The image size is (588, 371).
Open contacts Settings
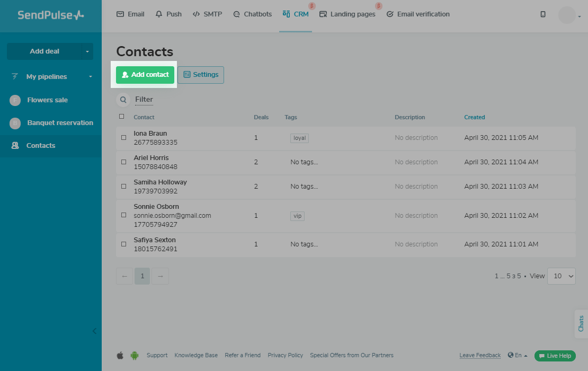[x=201, y=75]
